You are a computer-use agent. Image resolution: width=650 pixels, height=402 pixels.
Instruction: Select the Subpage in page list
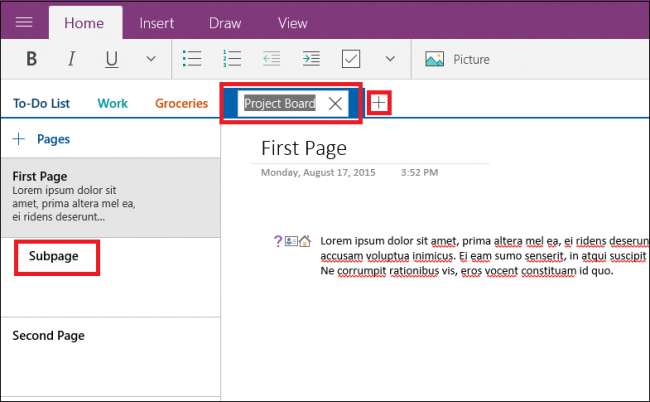pos(56,256)
